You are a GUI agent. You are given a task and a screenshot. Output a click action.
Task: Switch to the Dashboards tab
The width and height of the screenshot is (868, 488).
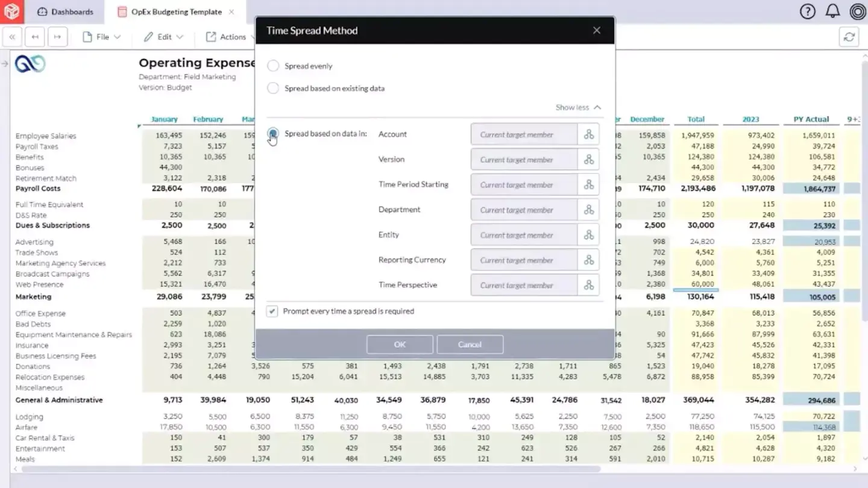tap(65, 11)
